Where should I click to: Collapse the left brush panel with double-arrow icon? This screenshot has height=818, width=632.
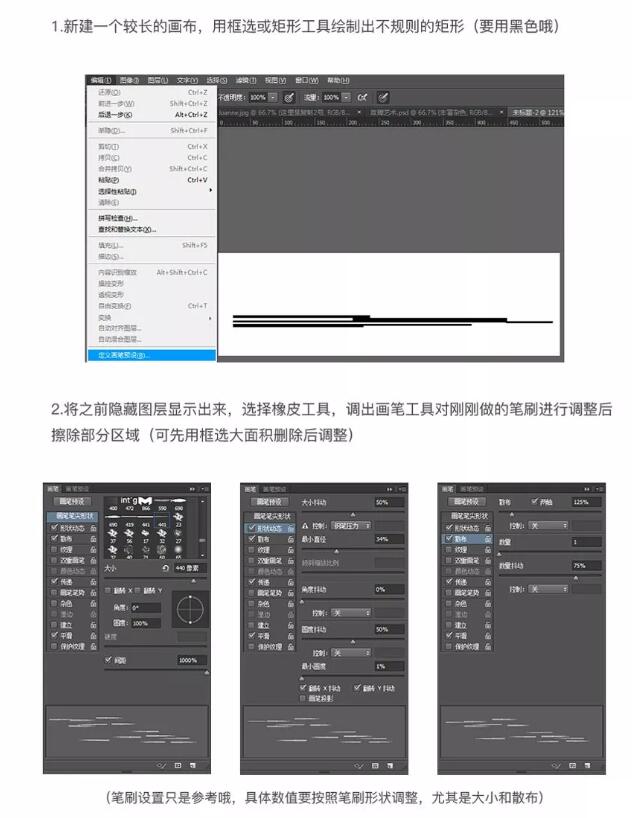coord(192,489)
